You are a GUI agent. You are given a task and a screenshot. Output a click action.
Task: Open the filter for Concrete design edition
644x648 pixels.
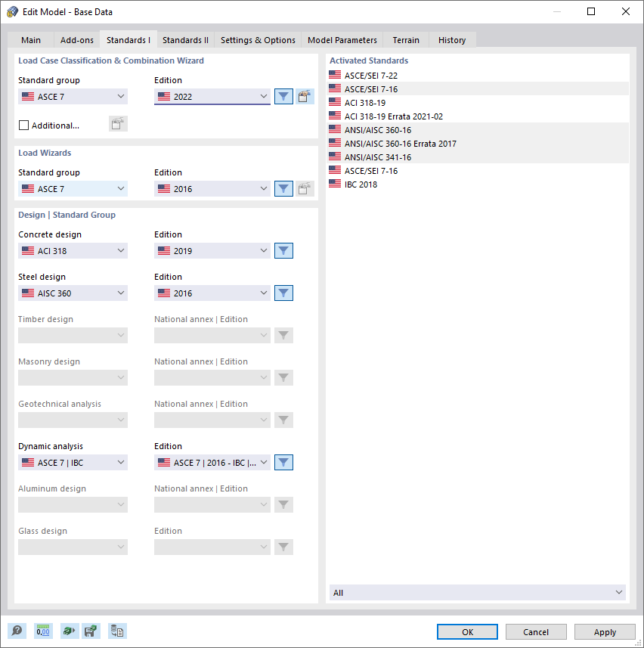[x=283, y=250]
